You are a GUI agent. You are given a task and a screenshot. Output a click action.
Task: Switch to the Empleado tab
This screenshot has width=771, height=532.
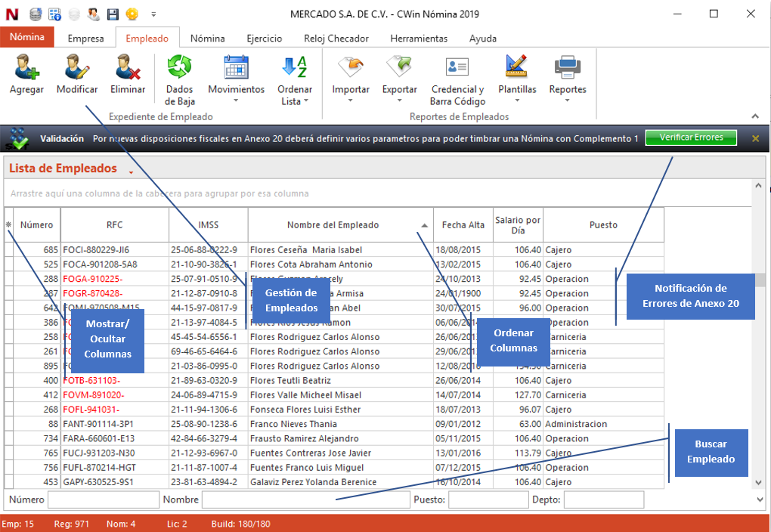click(147, 39)
